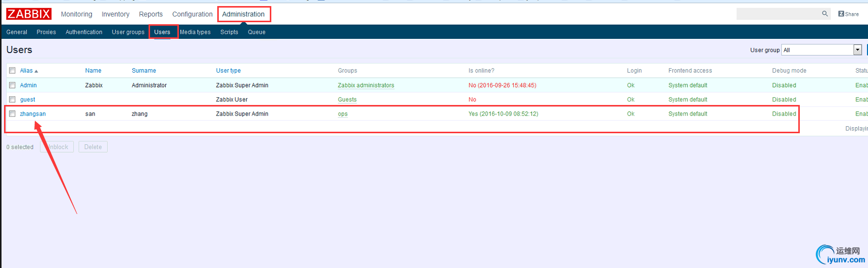Click the Zabbix User type cell

pyautogui.click(x=231, y=99)
